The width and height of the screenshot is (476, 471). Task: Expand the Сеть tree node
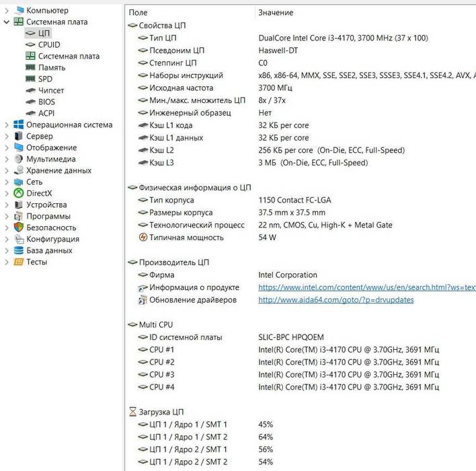[7, 182]
